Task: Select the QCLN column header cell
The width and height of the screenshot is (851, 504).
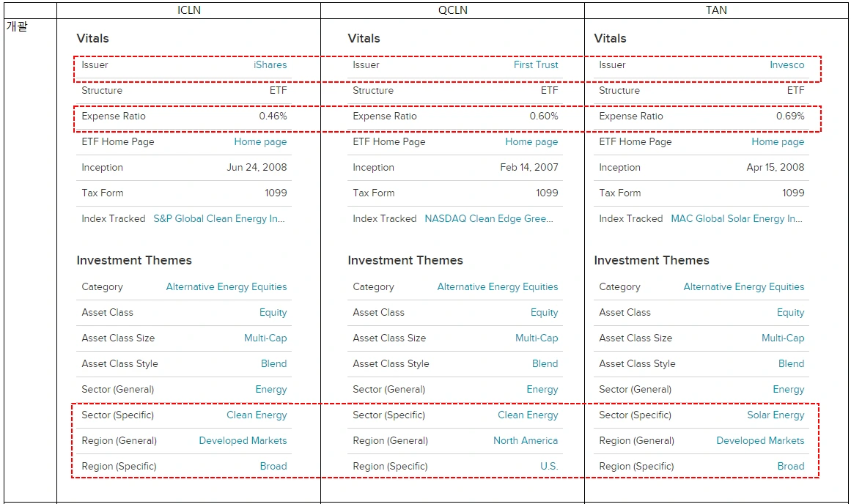Action: [453, 10]
